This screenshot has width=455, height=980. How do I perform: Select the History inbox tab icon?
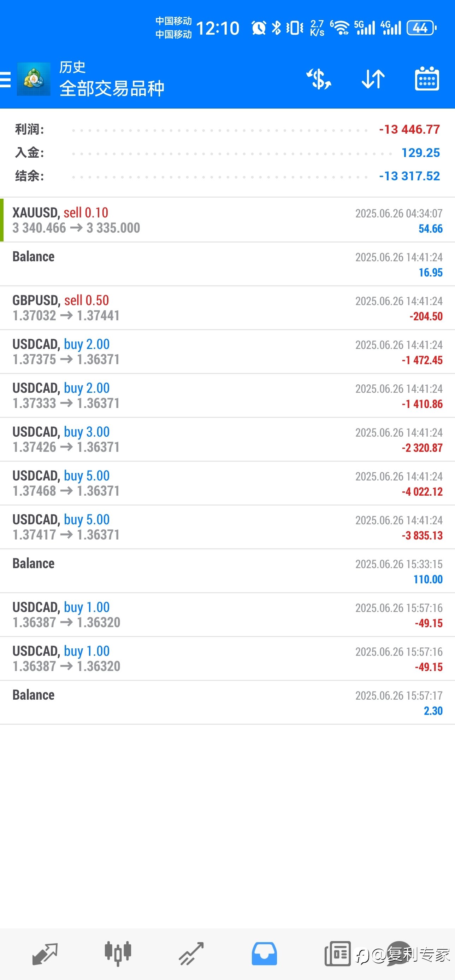[264, 954]
